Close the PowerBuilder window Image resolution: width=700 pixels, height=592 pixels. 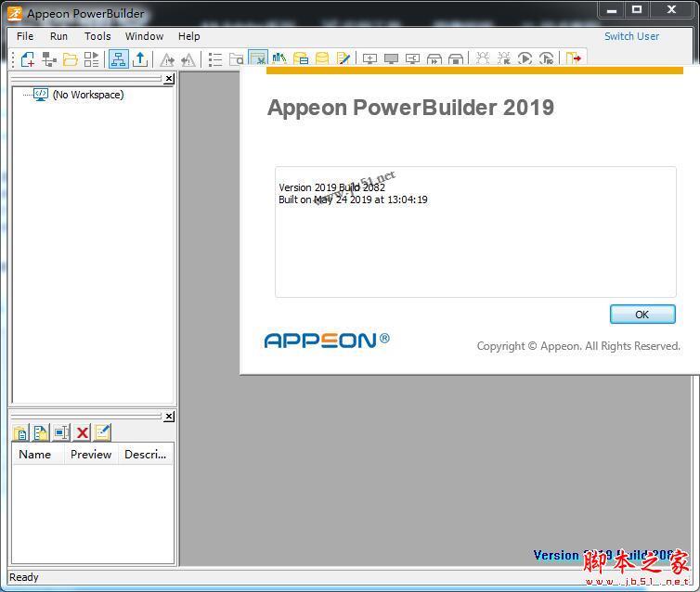[671, 10]
